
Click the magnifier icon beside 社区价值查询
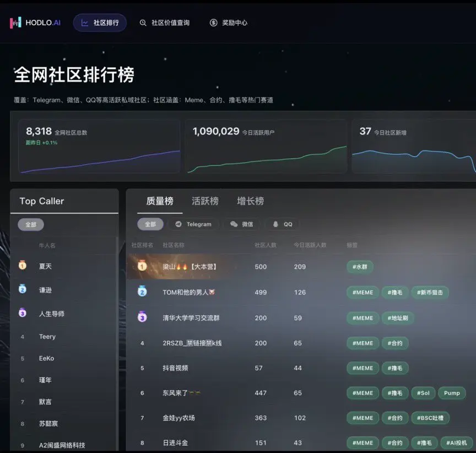[x=143, y=23]
